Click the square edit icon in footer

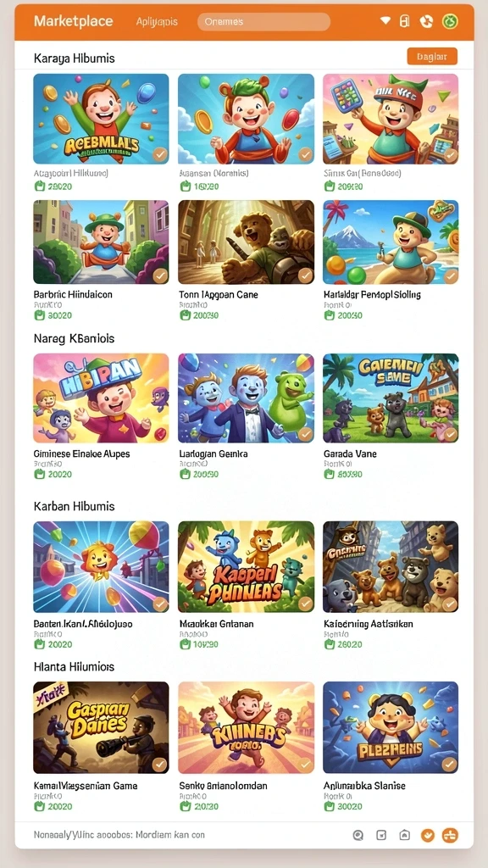click(x=381, y=835)
